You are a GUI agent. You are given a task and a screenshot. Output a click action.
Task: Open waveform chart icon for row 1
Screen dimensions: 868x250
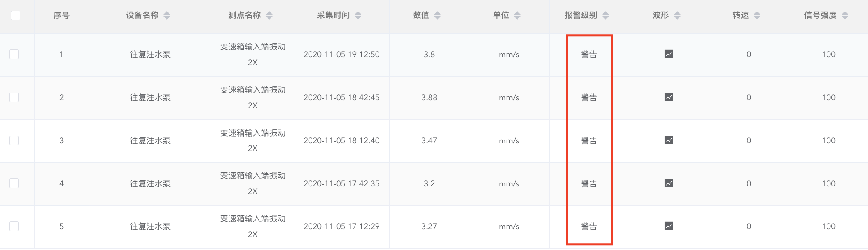[669, 54]
